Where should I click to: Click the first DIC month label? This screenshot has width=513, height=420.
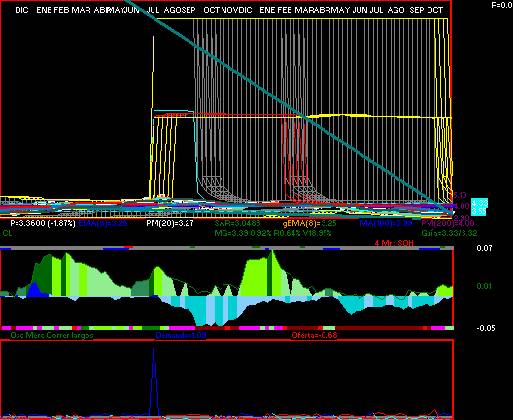pos(22,10)
